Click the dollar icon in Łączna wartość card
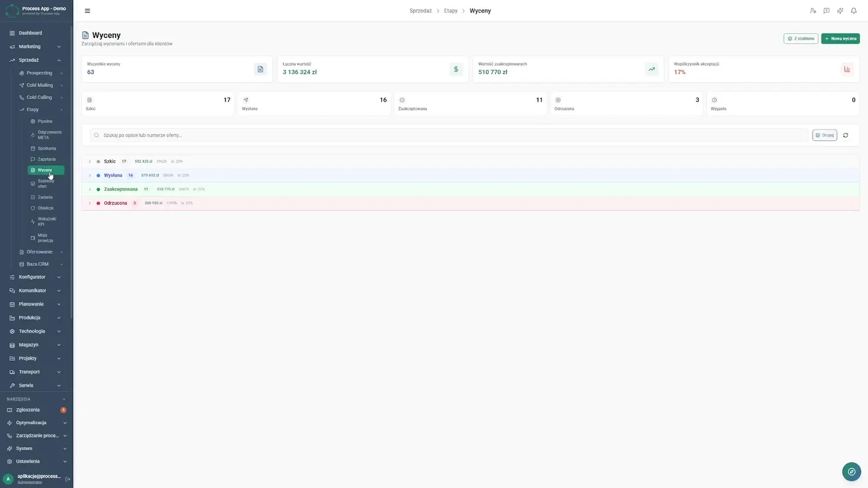The width and height of the screenshot is (868, 488). [x=456, y=69]
